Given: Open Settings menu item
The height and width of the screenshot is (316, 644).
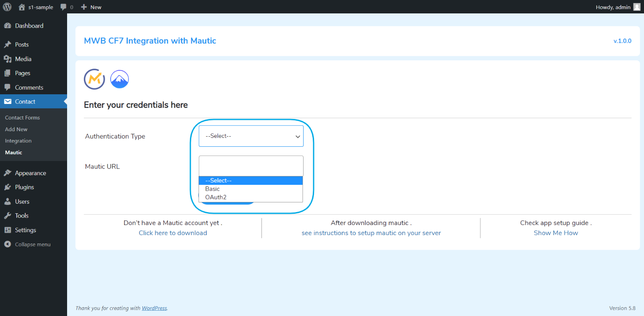Looking at the screenshot, I should pos(34,230).
